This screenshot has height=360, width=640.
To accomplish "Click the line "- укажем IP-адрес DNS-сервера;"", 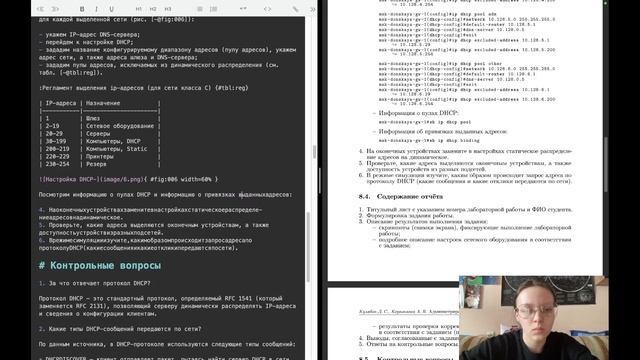I will 89,35.
